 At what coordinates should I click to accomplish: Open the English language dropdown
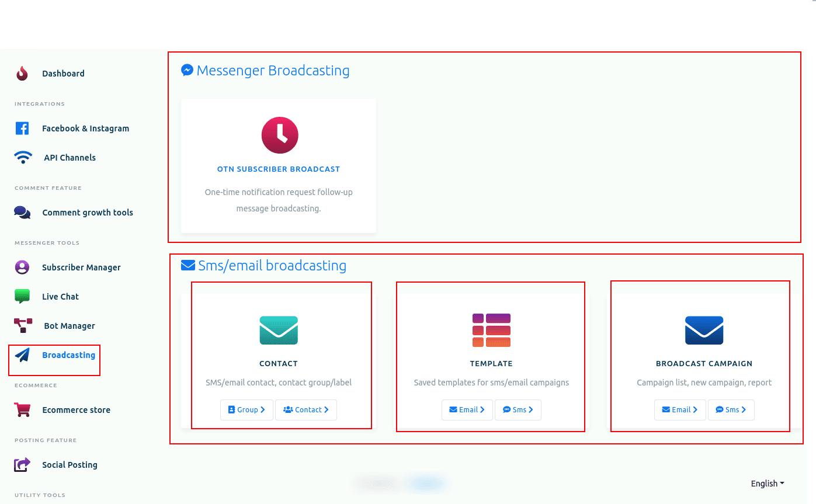(767, 484)
